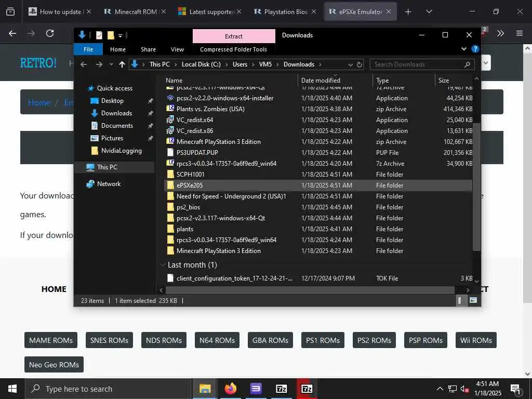
Task: Go back in File Explorer
Action: coord(84,64)
